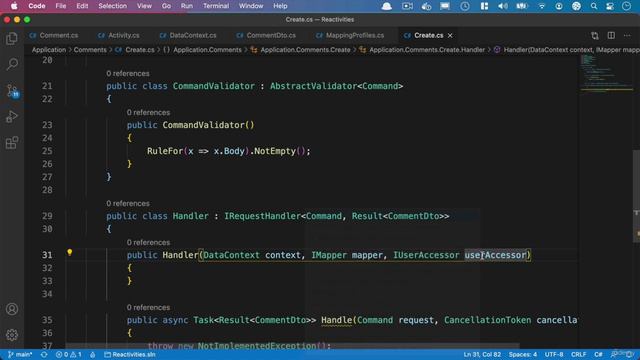Image resolution: width=640 pixels, height=360 pixels.
Task: Click 0 references above CommandValidator class
Action: coord(128,73)
